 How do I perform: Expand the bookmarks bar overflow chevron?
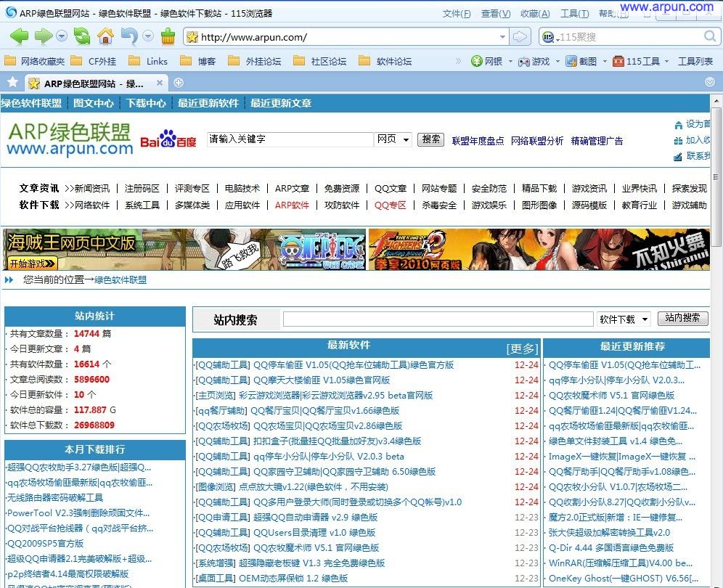click(x=458, y=61)
